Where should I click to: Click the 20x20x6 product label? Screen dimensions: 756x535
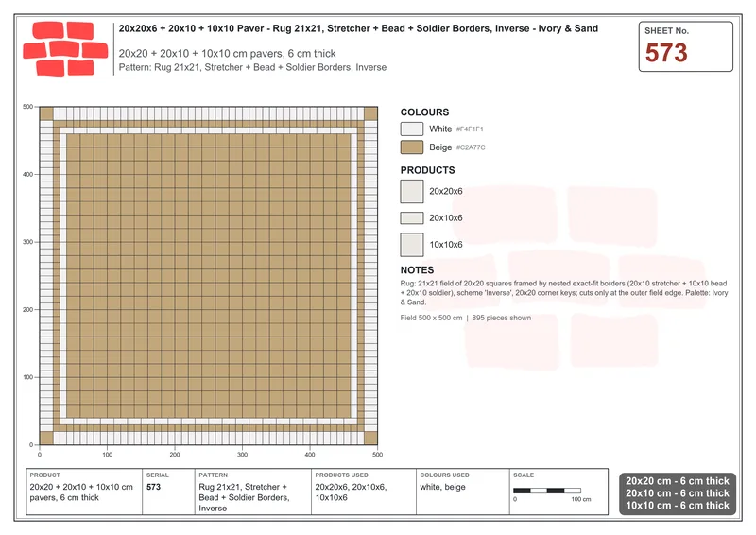pyautogui.click(x=445, y=192)
